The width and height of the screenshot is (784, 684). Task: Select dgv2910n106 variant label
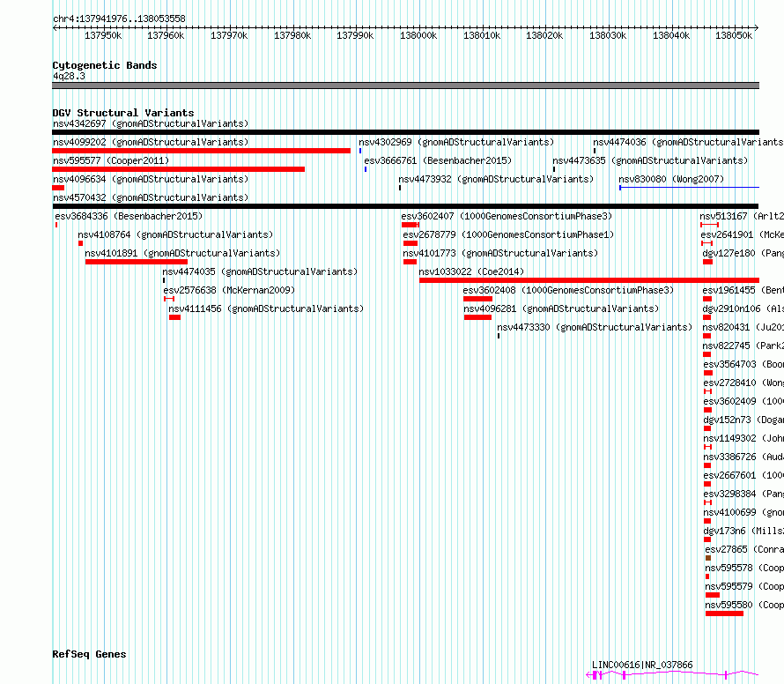pyautogui.click(x=743, y=309)
